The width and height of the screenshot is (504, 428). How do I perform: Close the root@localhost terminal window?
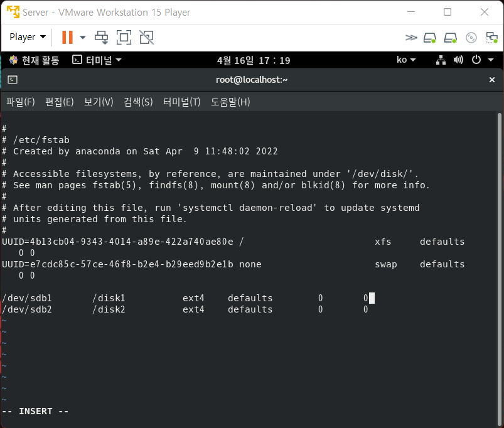pos(492,80)
